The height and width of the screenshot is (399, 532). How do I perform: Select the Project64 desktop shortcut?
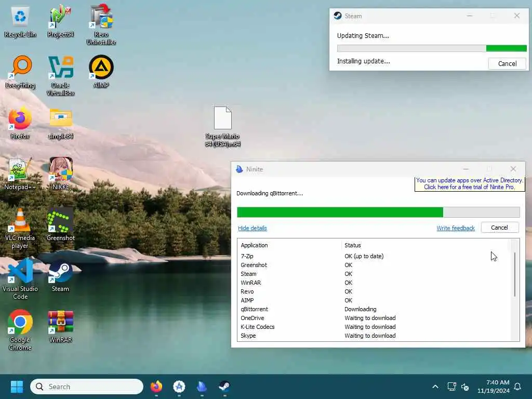click(x=60, y=22)
